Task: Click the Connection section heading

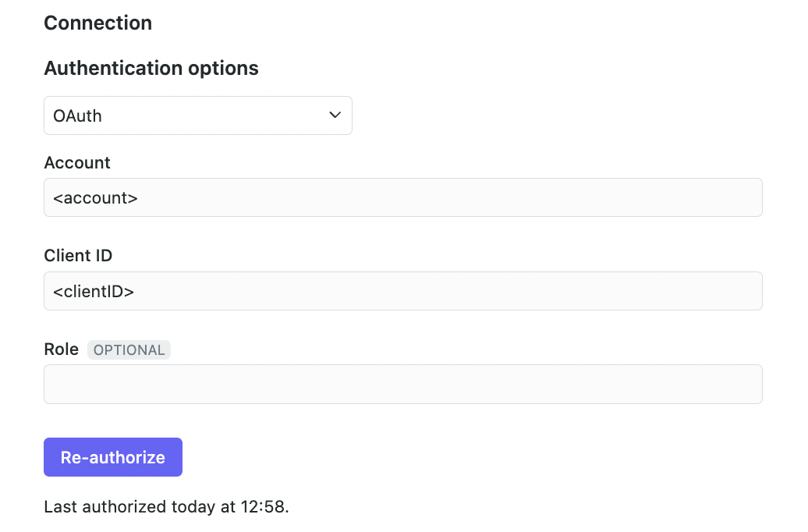Action: coord(97,23)
